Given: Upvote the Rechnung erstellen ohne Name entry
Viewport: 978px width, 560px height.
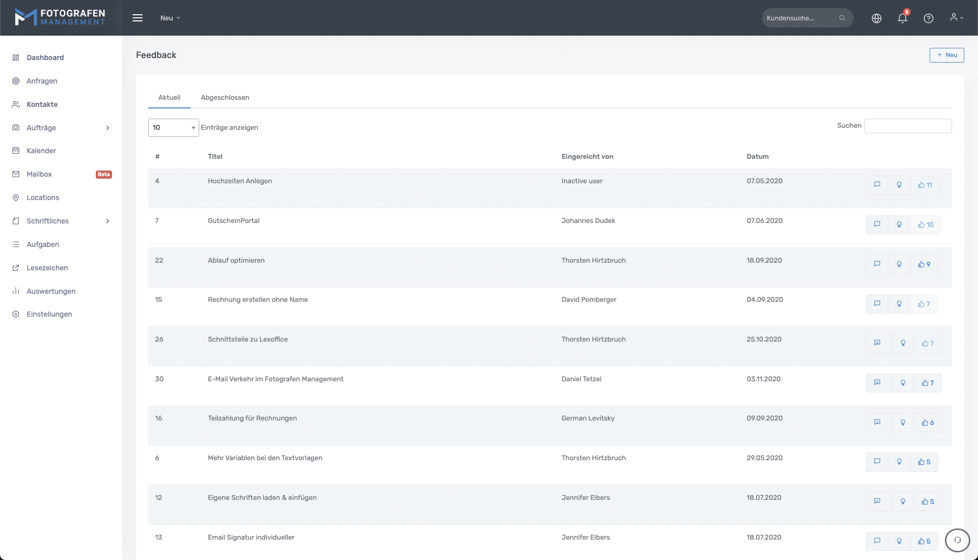Looking at the screenshot, I should (x=923, y=304).
